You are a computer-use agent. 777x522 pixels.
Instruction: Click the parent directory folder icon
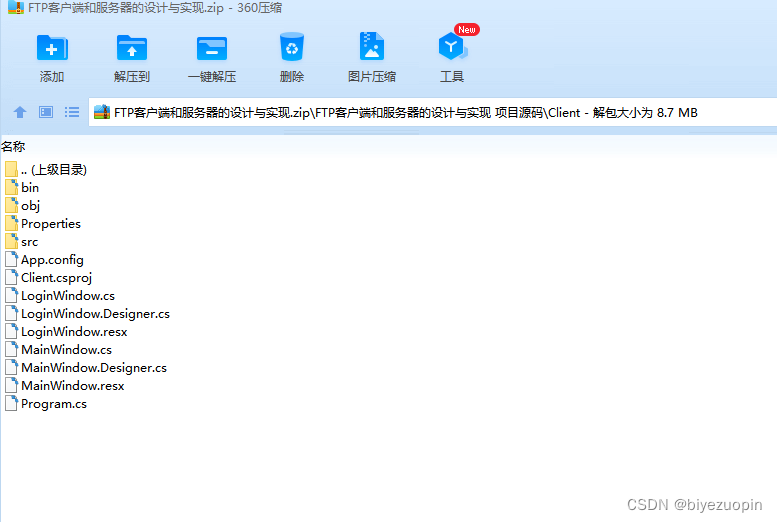pos(11,170)
